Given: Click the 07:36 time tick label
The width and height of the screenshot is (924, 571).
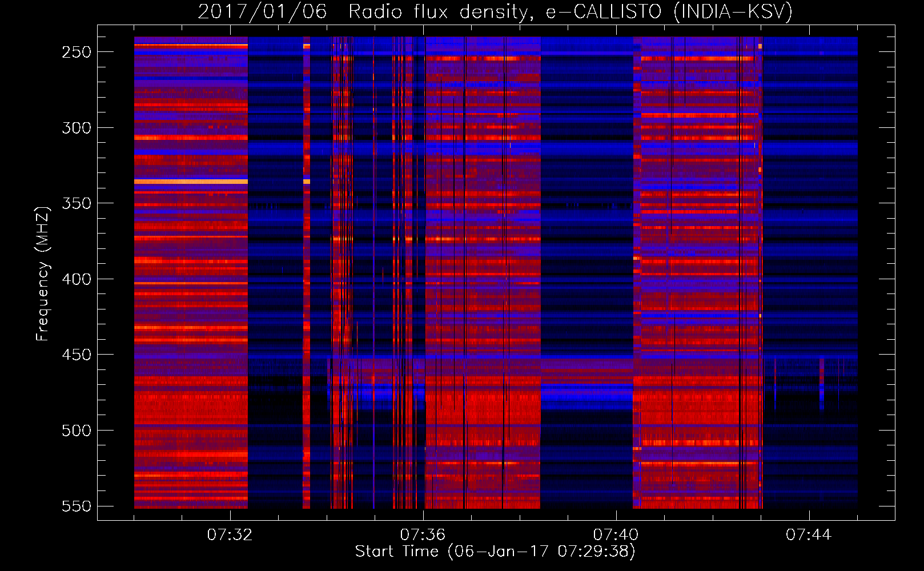Looking at the screenshot, I should (423, 535).
